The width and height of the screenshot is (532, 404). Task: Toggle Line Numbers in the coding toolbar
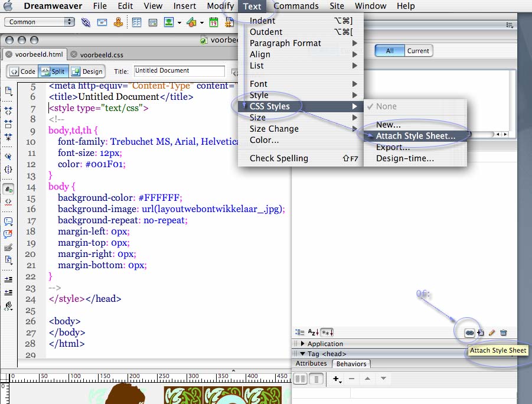[8, 189]
